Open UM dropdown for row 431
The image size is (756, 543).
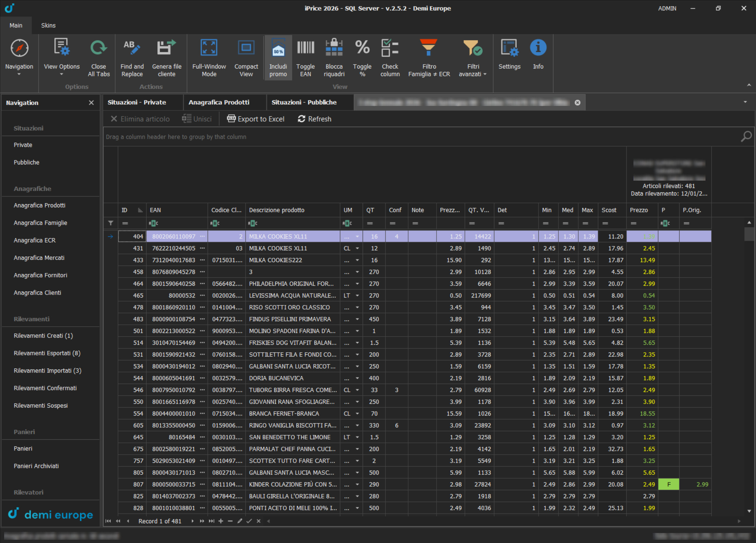click(x=357, y=248)
